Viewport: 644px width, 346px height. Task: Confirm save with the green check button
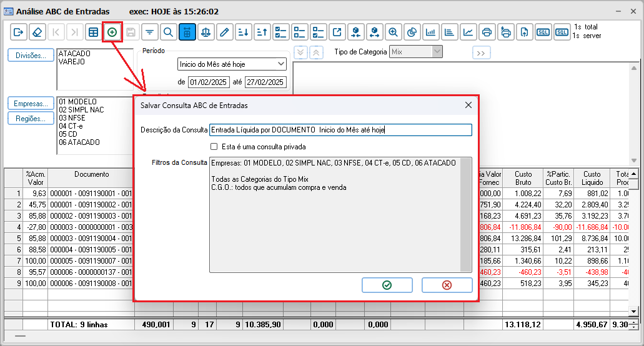(387, 285)
